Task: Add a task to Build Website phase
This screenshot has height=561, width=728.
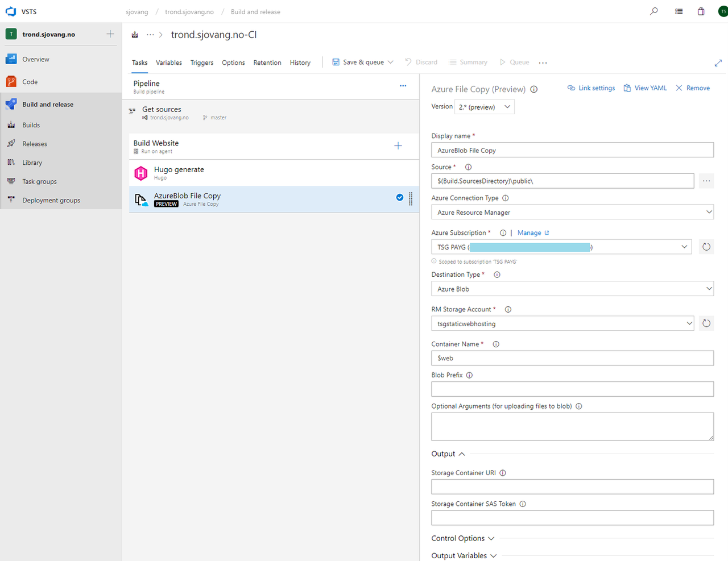Action: click(398, 146)
